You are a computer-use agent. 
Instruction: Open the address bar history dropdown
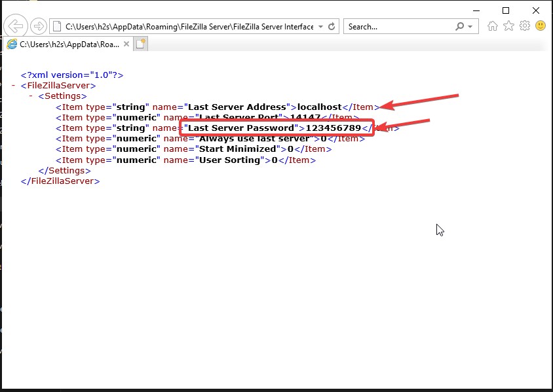coord(320,26)
